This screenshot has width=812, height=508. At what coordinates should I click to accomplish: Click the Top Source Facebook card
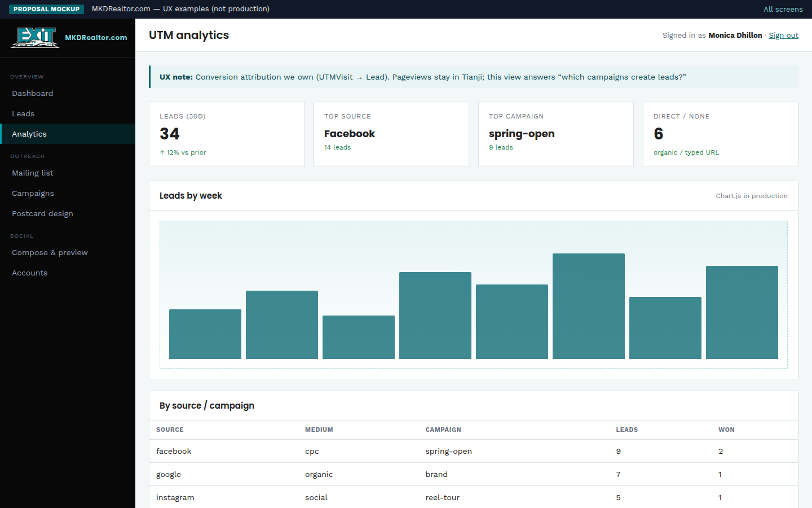pyautogui.click(x=391, y=134)
